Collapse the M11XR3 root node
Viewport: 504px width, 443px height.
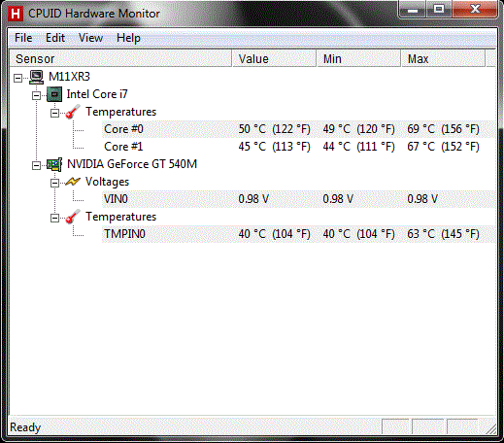point(18,78)
